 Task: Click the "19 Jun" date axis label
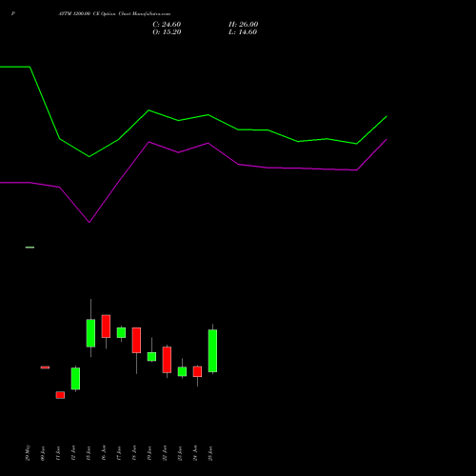149,453
